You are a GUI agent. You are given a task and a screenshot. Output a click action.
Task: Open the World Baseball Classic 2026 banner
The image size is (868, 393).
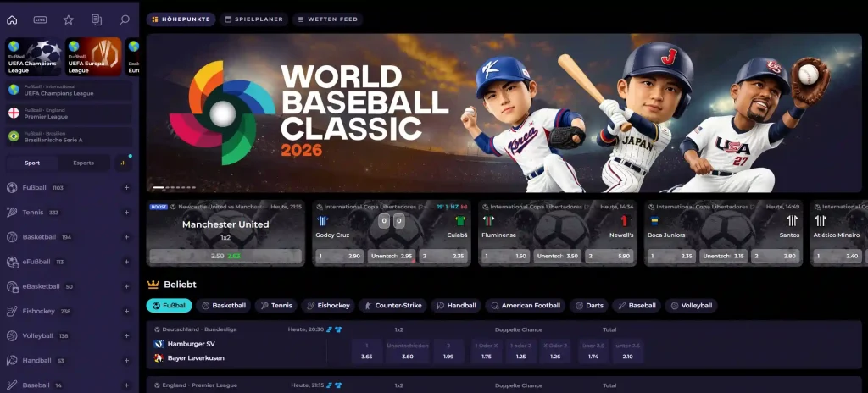(x=504, y=113)
